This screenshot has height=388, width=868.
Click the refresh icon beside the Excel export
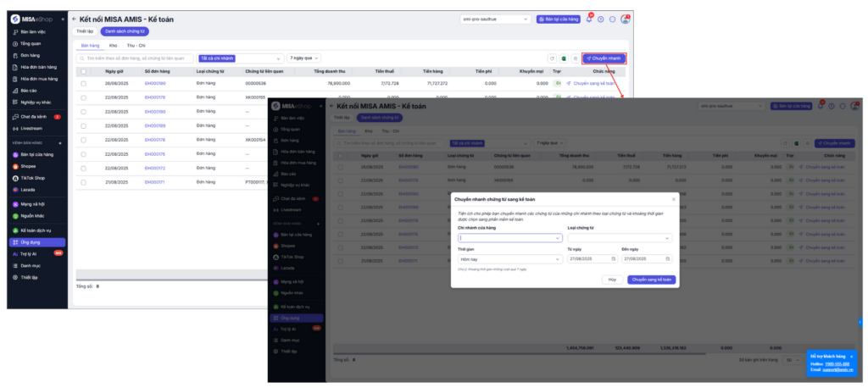click(551, 58)
